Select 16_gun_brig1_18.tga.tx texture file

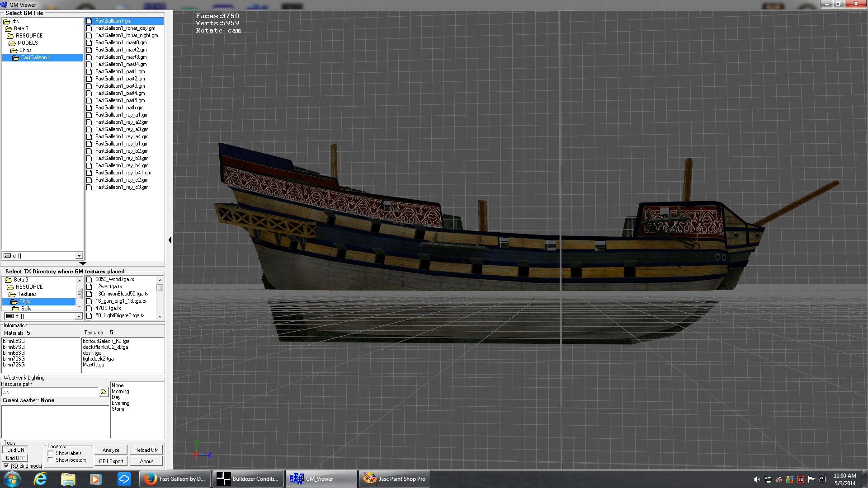[120, 301]
